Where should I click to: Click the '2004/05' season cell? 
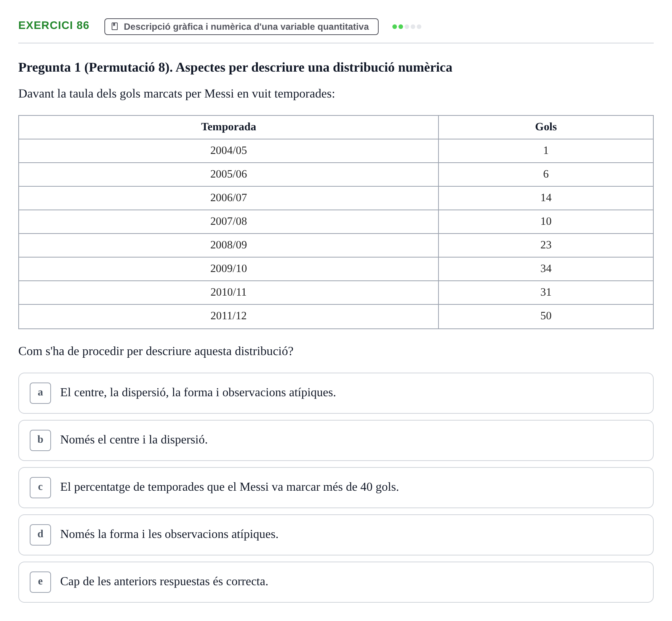(x=229, y=151)
